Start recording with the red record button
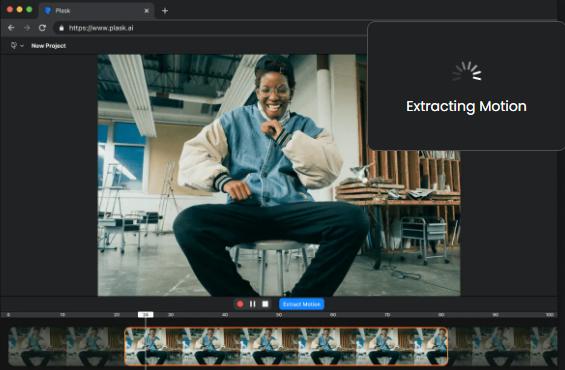The height and width of the screenshot is (370, 565). click(240, 304)
